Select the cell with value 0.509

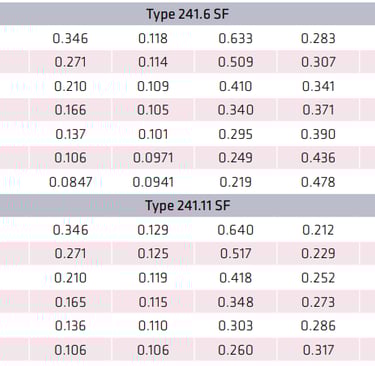pyautogui.click(x=236, y=62)
